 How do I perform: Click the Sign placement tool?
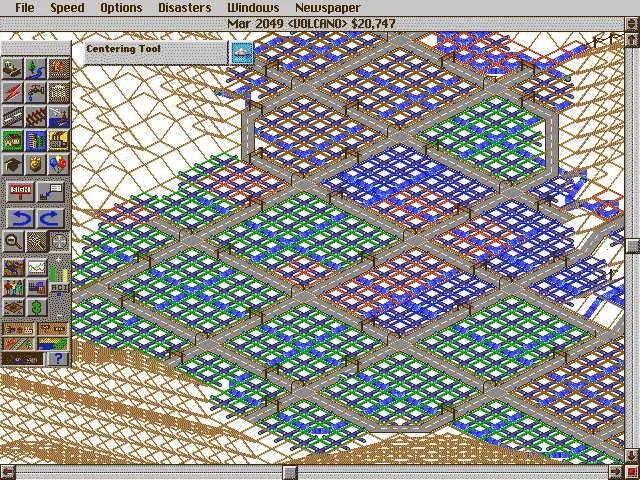click(x=18, y=191)
